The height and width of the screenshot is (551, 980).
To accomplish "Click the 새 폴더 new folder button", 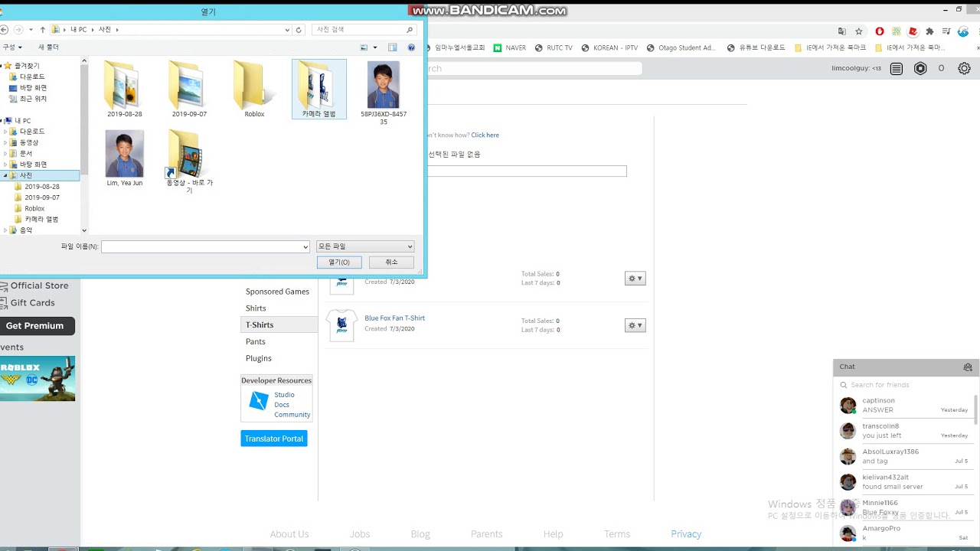I will tap(49, 47).
